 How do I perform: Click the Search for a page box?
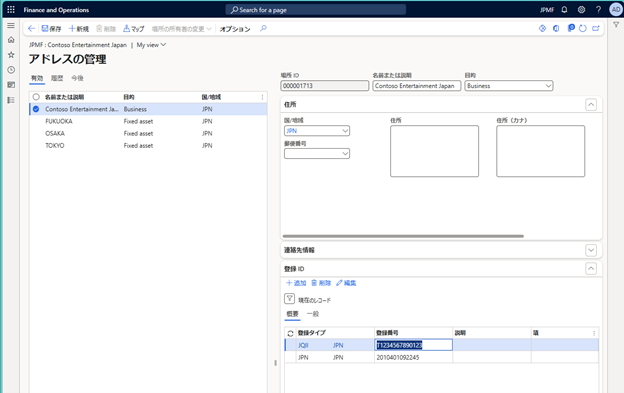pos(316,10)
